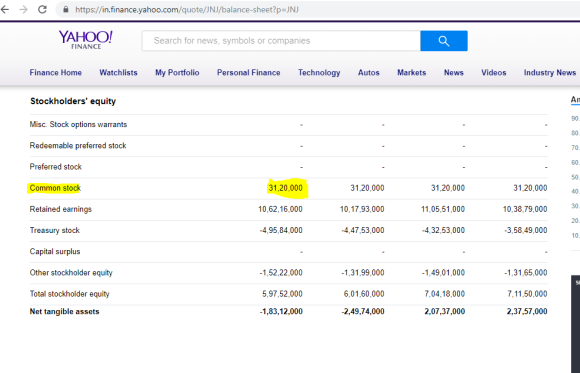Viewport: 580px width, 373px height.
Task: Click Treasury stock value -4,95,84,000
Action: (x=281, y=230)
